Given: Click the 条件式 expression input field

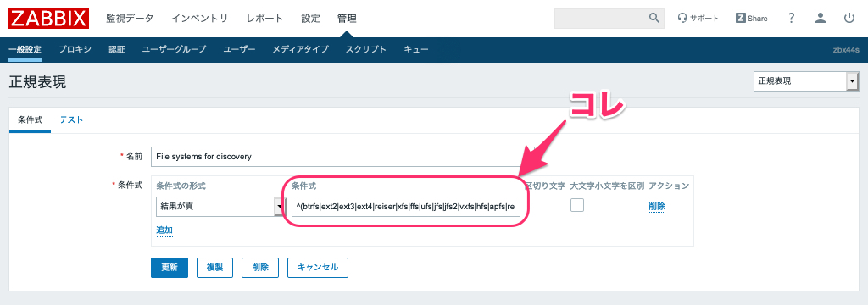Looking at the screenshot, I should [x=406, y=207].
